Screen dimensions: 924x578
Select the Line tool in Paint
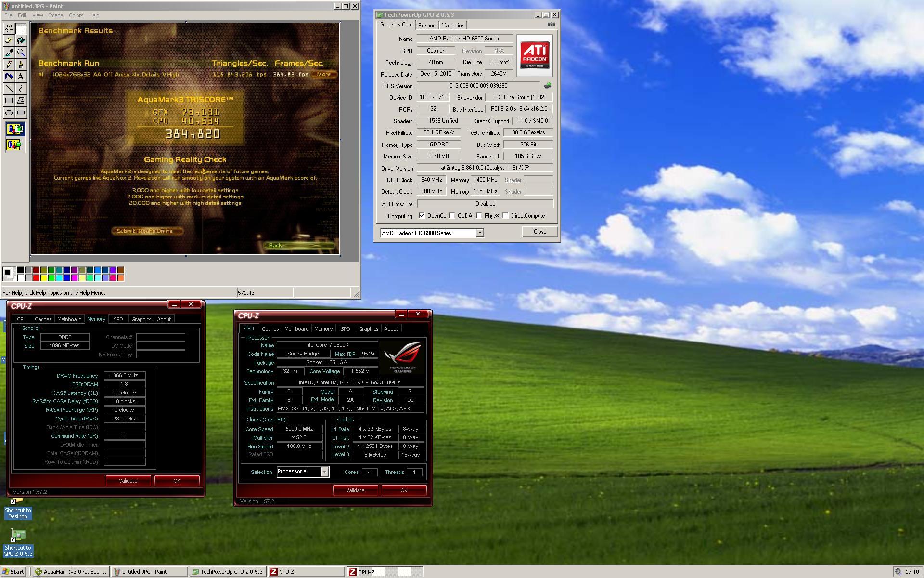[9, 89]
